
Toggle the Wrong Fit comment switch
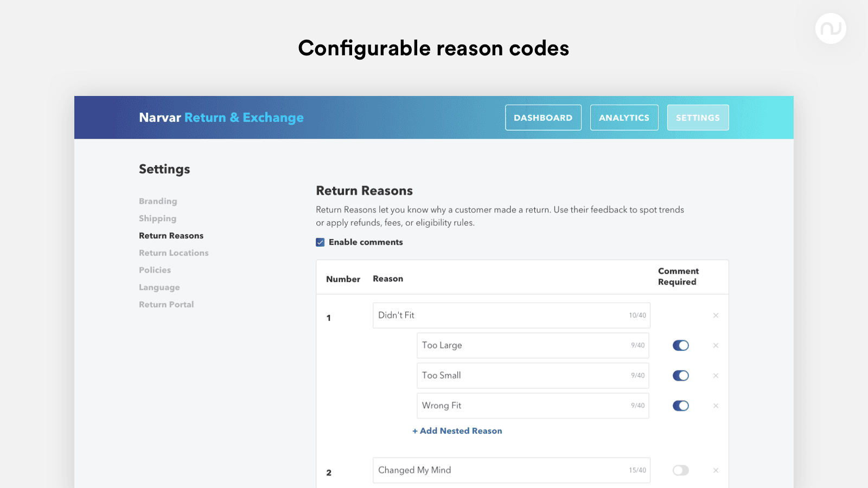pos(681,406)
